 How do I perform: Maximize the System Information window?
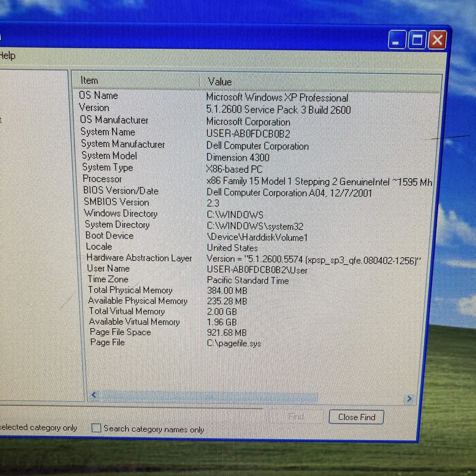tap(416, 40)
